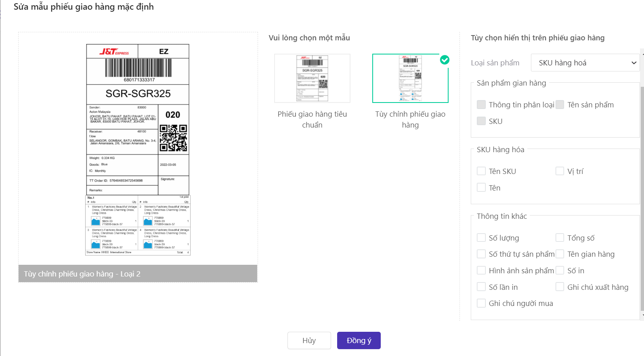Confirm with the Đồng ý button
This screenshot has width=644, height=356.
click(x=359, y=340)
